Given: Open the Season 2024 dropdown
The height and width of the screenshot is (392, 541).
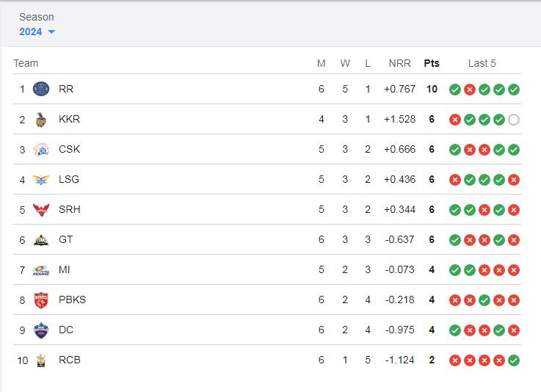Looking at the screenshot, I should tap(37, 32).
